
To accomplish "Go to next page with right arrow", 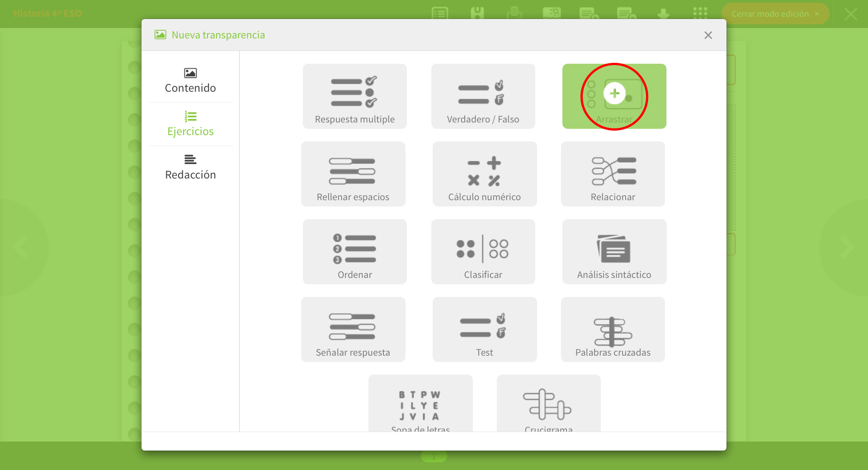I will (x=845, y=247).
